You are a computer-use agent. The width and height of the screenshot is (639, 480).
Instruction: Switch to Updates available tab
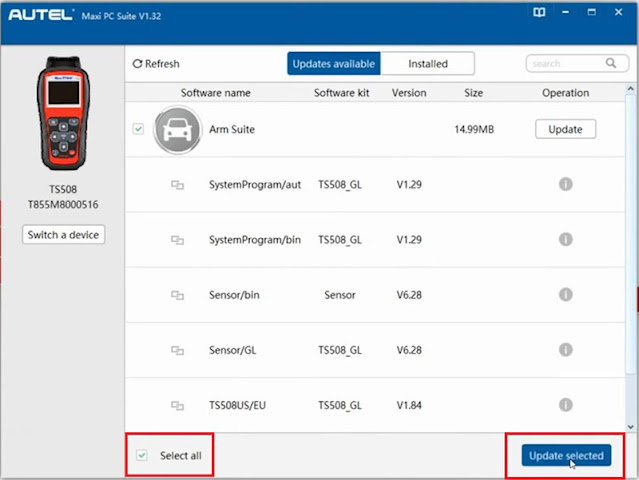click(334, 64)
